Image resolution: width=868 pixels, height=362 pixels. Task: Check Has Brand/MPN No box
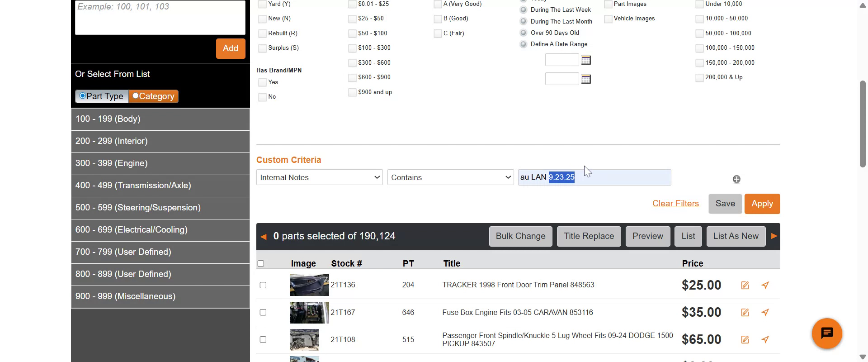(x=262, y=97)
